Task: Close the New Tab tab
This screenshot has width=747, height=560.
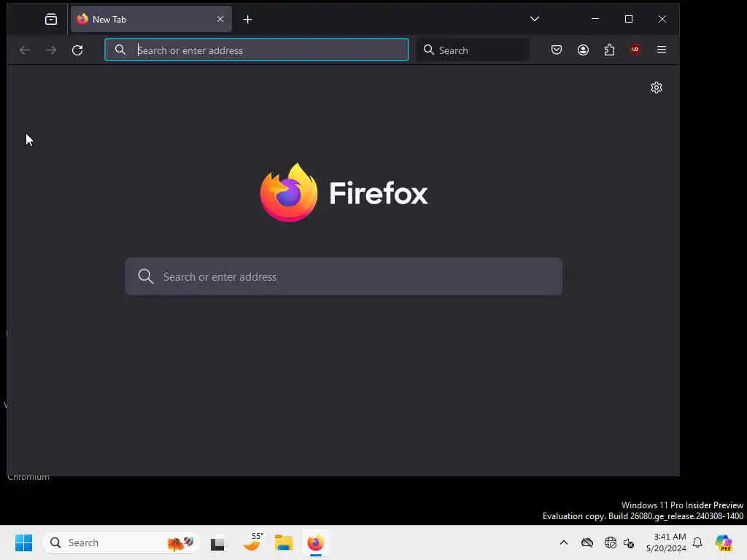Action: (220, 19)
